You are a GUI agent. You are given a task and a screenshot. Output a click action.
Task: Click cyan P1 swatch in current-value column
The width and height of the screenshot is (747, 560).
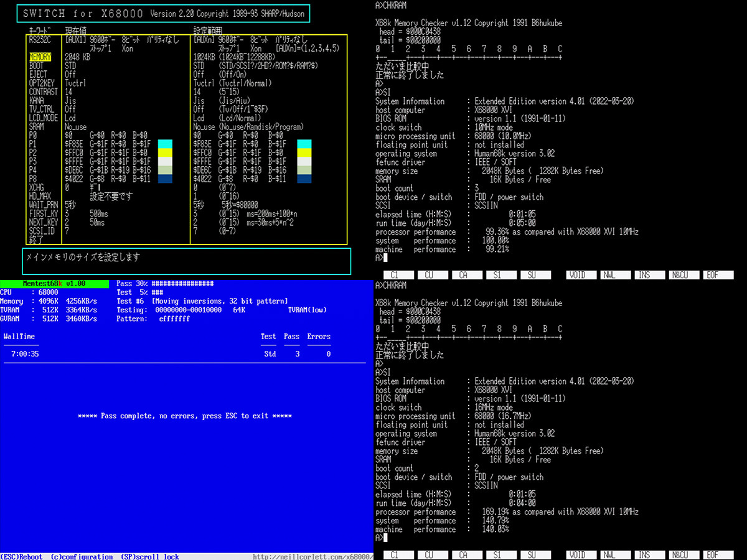pyautogui.click(x=164, y=144)
